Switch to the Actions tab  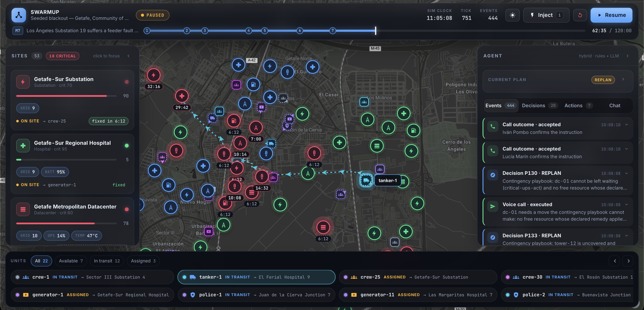579,106
